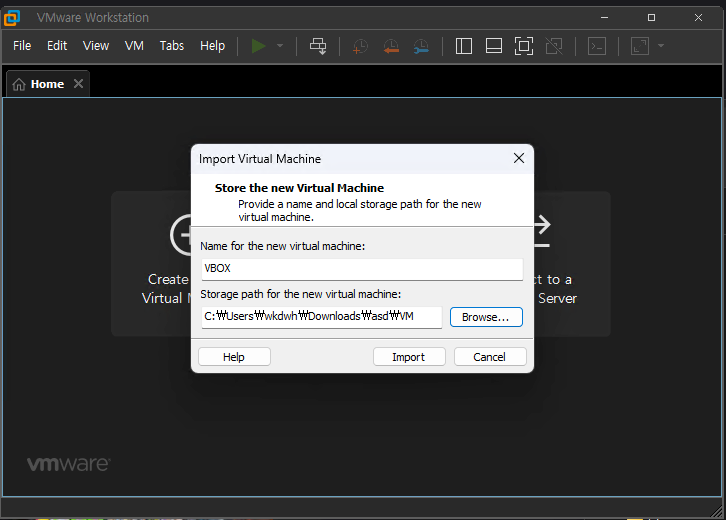This screenshot has width=726, height=520.
Task: Minimize the VMware Workstation window
Action: (604, 18)
